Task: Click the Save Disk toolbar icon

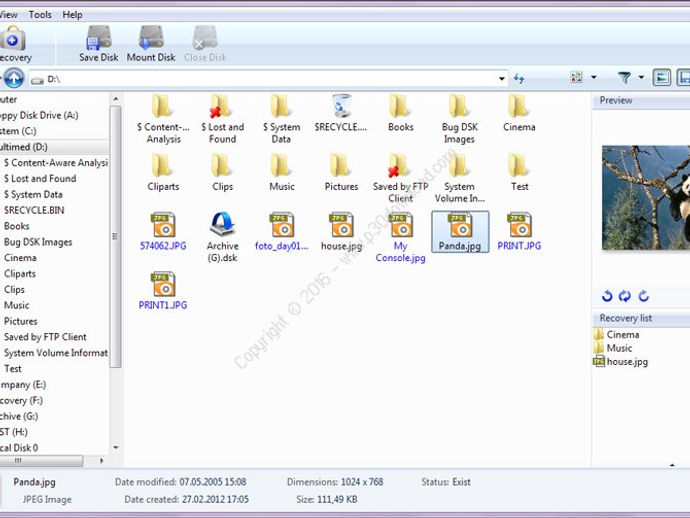Action: point(99,38)
